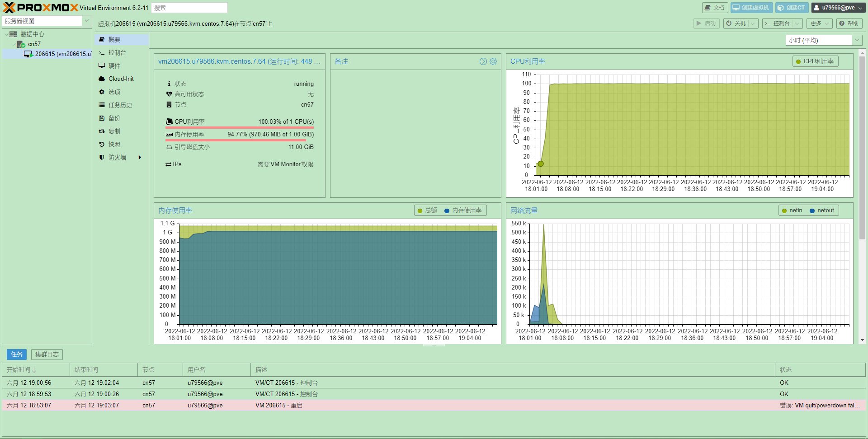Open the 关机 shutdown dropdown arrow

point(753,23)
